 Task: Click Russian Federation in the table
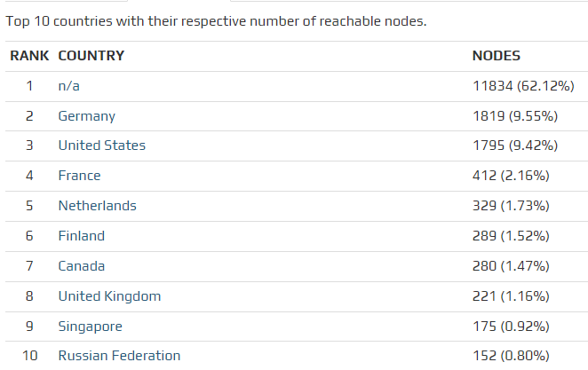pyautogui.click(x=119, y=356)
